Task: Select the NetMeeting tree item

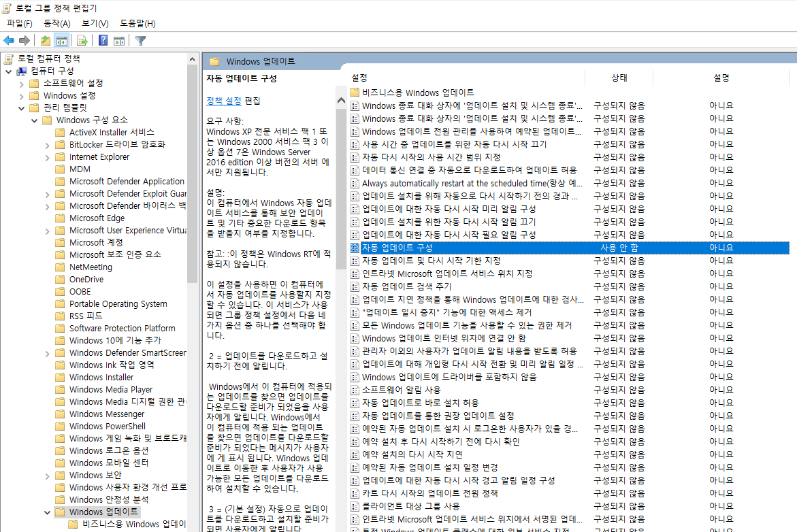Action: [x=91, y=267]
